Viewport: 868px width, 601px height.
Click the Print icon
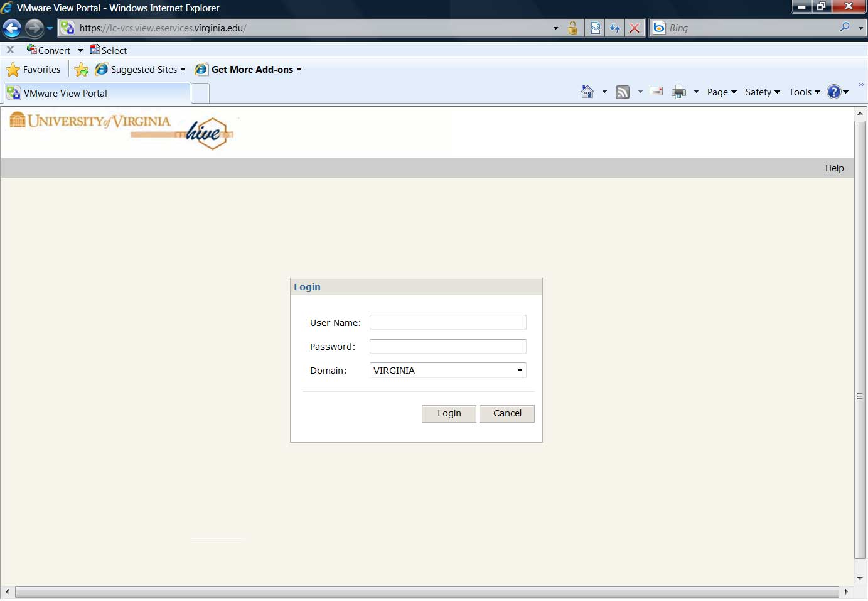[678, 92]
